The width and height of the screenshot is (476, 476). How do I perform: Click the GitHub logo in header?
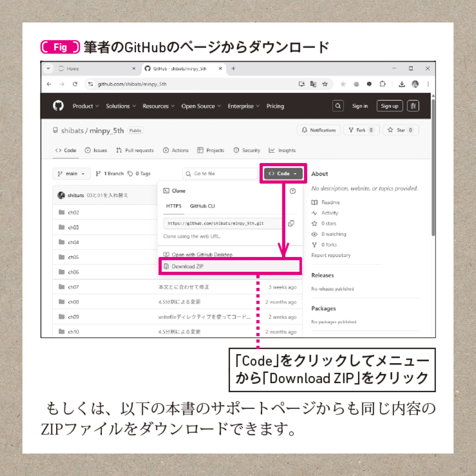tap(58, 106)
